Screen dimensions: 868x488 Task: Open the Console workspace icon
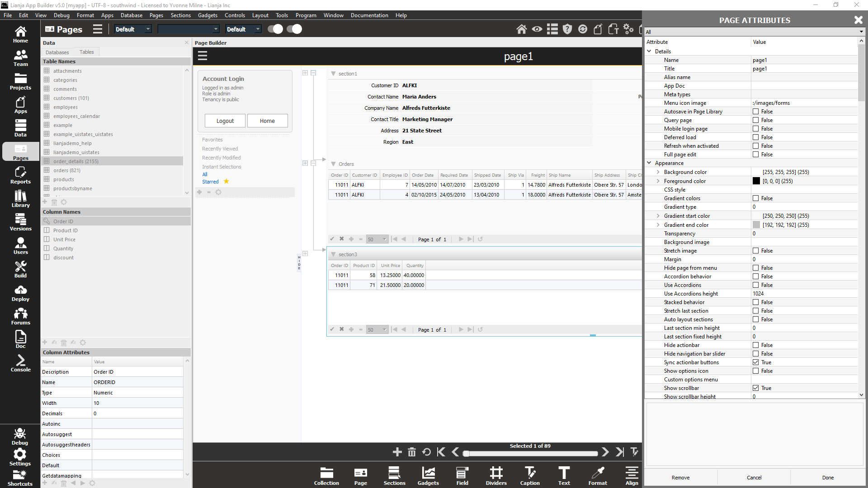20,363
